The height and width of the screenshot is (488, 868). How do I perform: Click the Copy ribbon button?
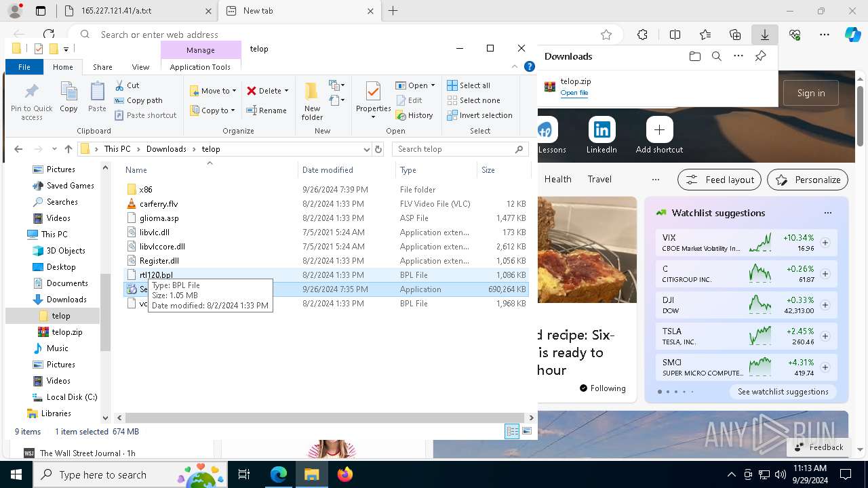point(68,97)
